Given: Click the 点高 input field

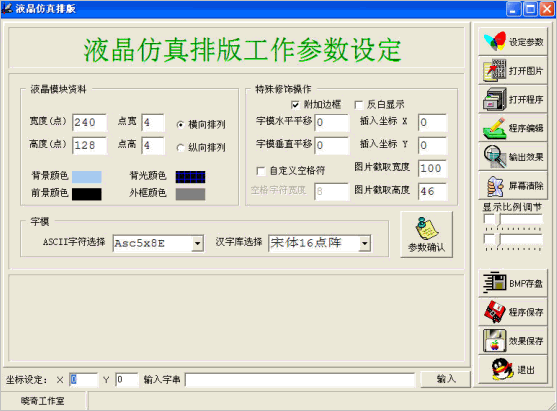Looking at the screenshot, I should (153, 146).
